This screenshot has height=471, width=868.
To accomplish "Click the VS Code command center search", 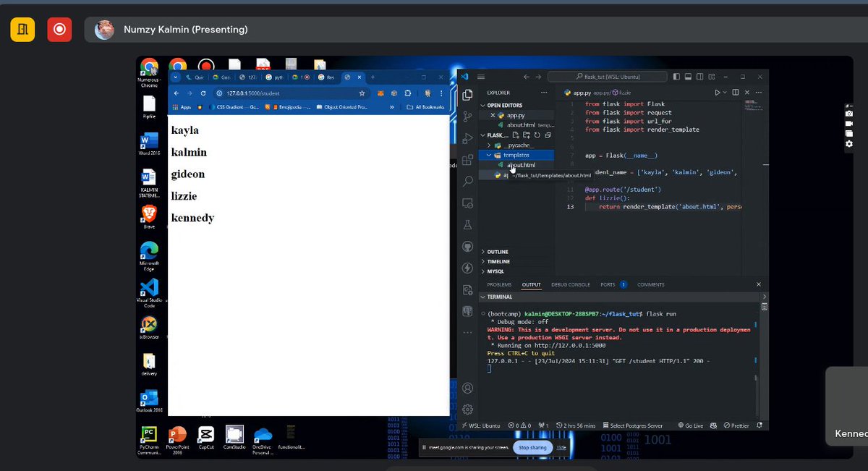I will coord(608,77).
